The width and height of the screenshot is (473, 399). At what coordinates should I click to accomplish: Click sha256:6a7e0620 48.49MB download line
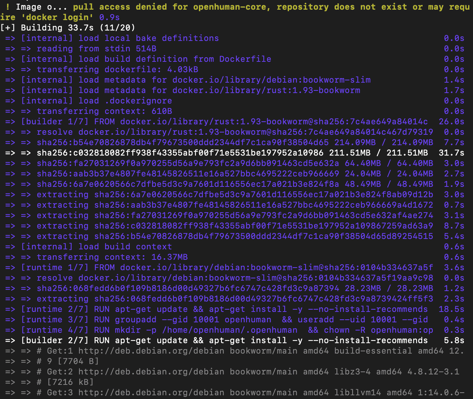[235, 184]
